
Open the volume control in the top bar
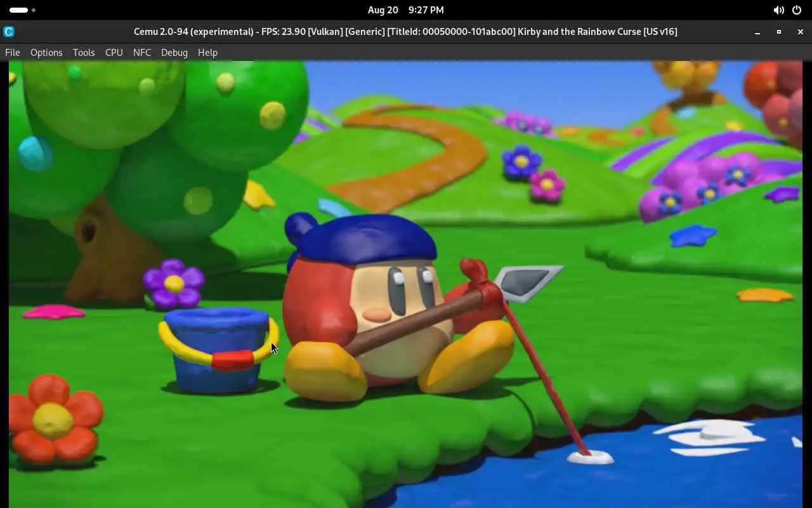click(x=778, y=10)
